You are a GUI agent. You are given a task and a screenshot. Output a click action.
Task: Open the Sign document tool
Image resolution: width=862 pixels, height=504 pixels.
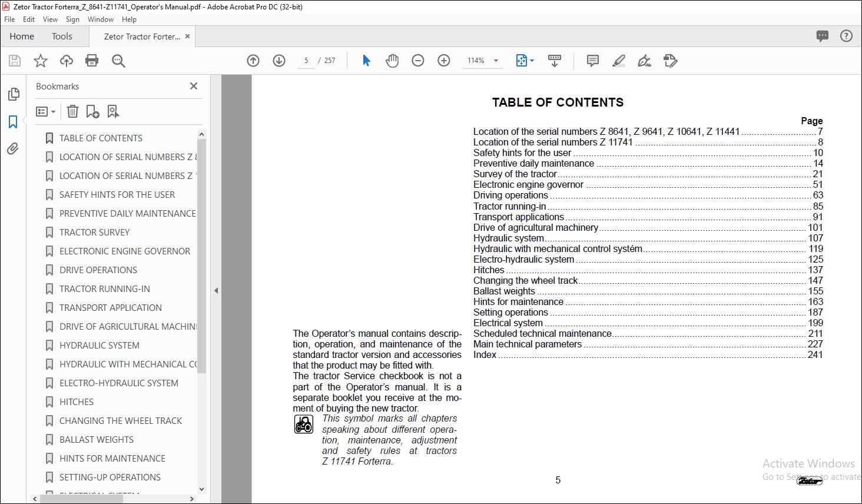pos(645,61)
